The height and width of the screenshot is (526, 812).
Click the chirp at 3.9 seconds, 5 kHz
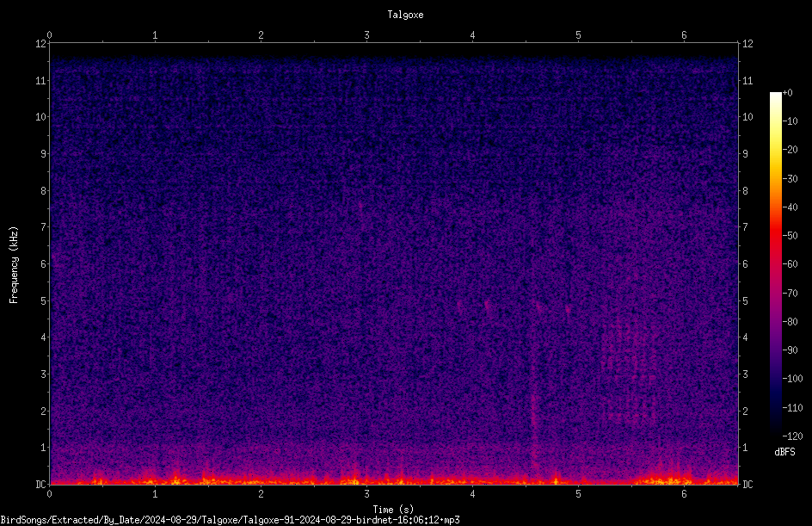coord(458,306)
